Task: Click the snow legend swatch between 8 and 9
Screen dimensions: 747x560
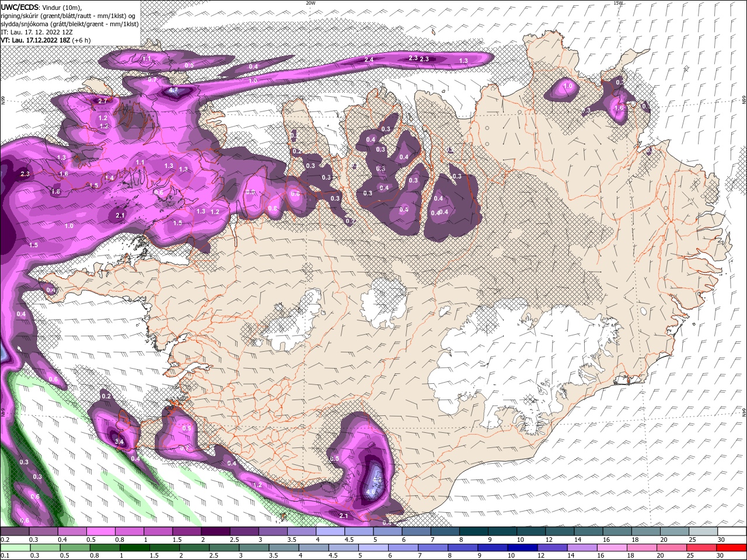Action: click(x=473, y=531)
